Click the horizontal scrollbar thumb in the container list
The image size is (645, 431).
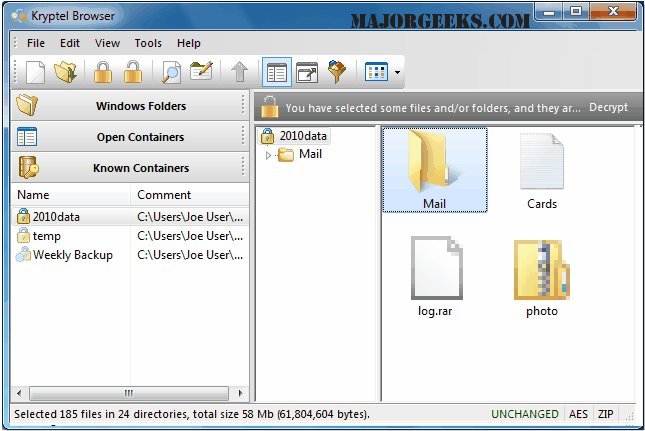129,393
